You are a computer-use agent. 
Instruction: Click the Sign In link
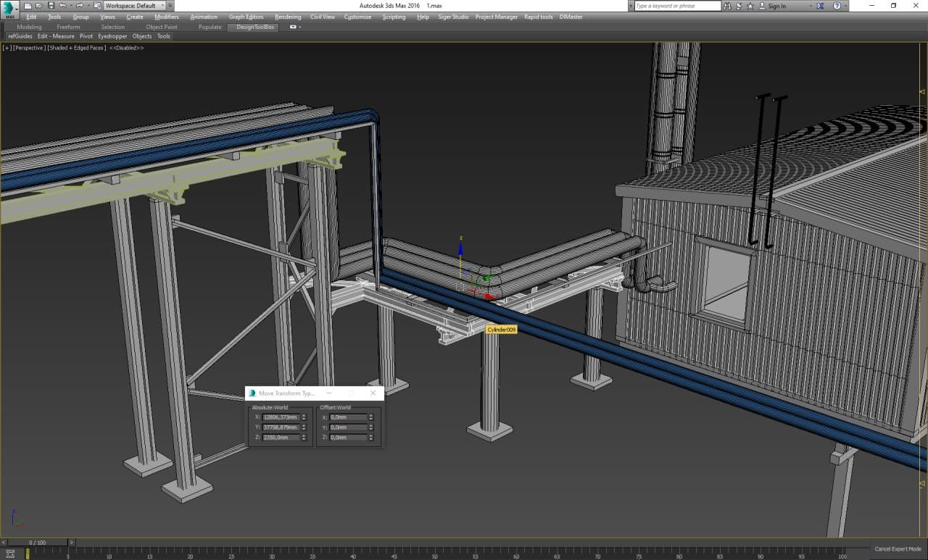776,6
